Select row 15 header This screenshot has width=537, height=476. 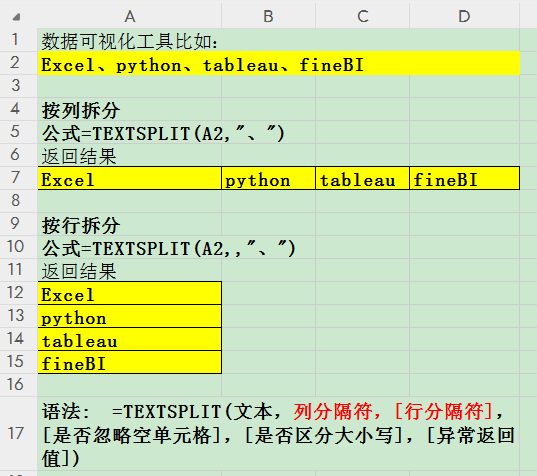[18, 362]
